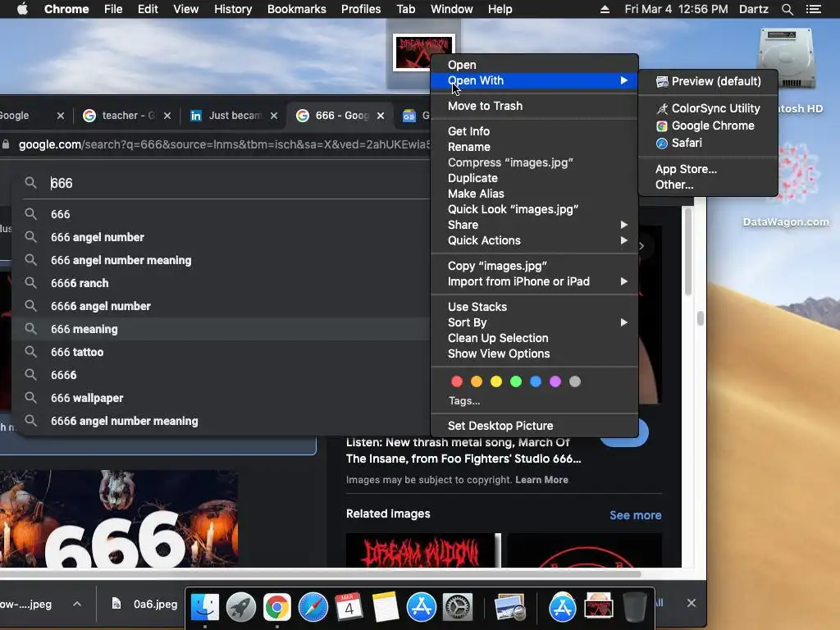Select Use Stacks in context menu
Viewport: 840px width, 630px height.
[x=535, y=307]
